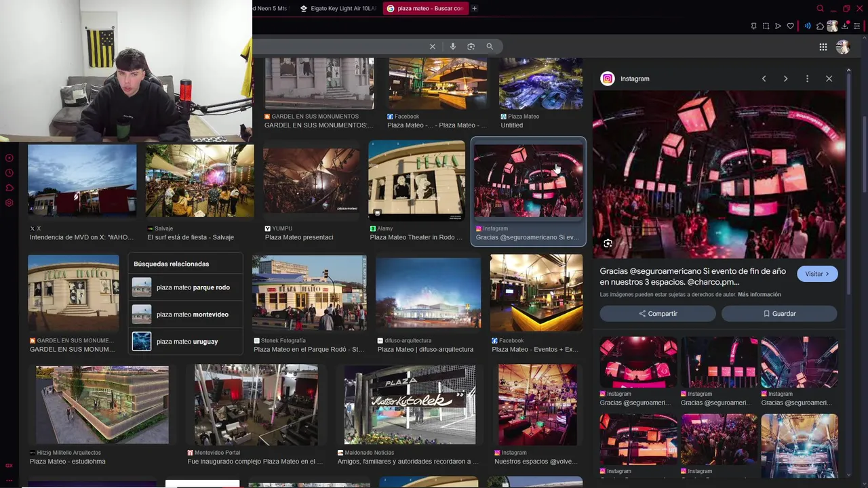Click the 'Gracias @seguroamericano' preview title link
This screenshot has height=488, width=868.
[692, 277]
